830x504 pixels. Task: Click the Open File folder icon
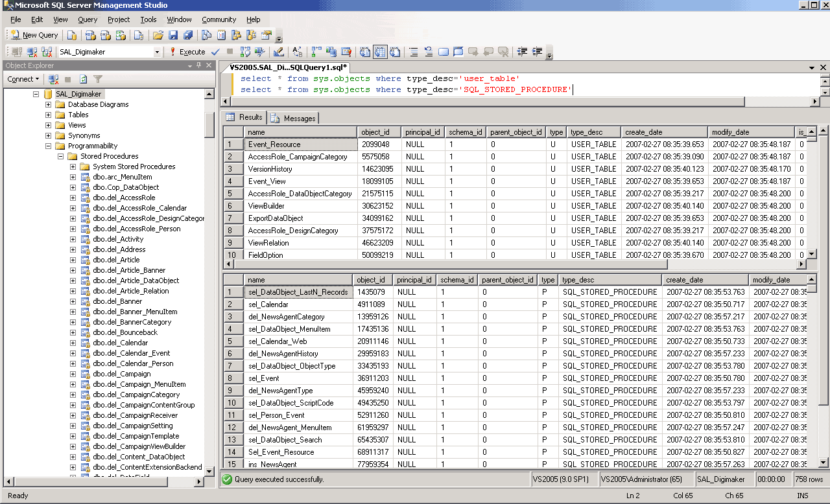pos(158,35)
